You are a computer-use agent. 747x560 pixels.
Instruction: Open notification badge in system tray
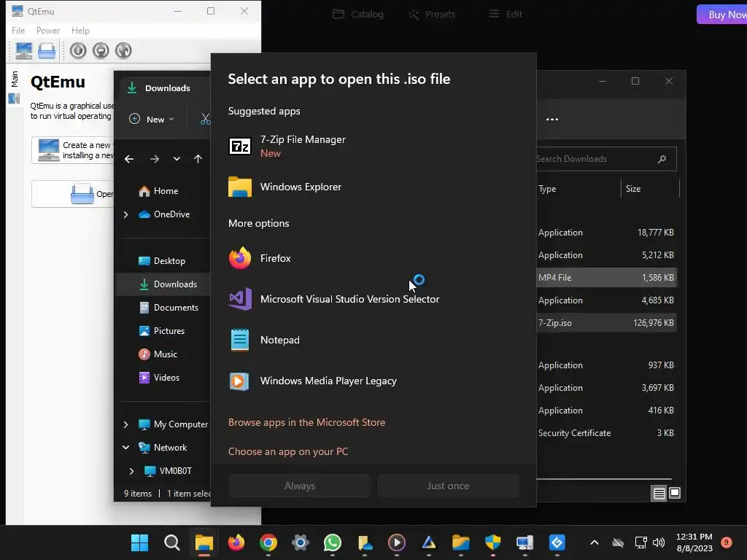coord(726,542)
